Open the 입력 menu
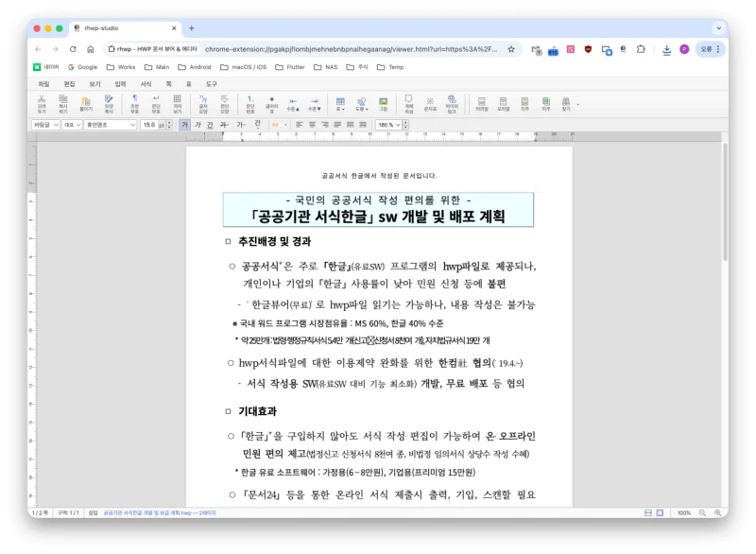This screenshot has width=756, height=554. 121,84
